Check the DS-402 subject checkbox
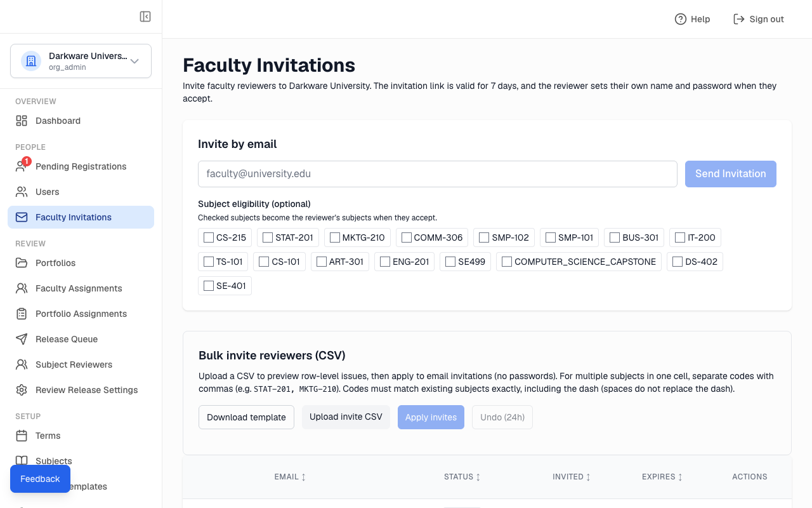 (x=678, y=262)
